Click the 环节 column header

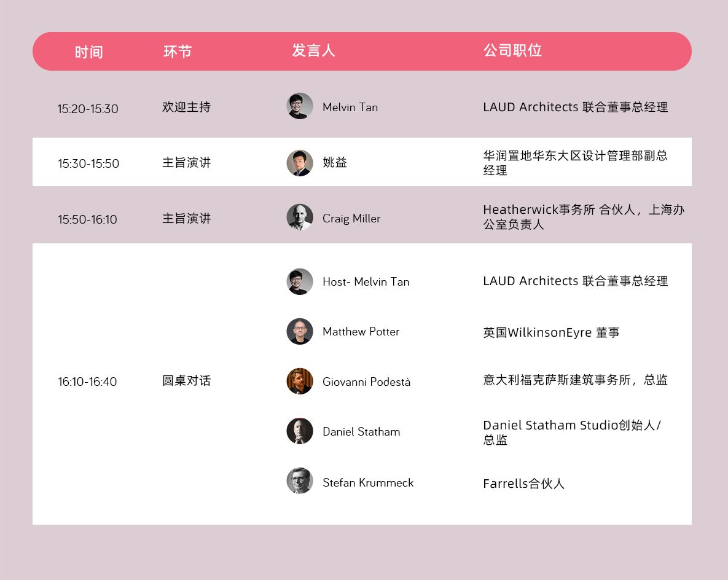(x=178, y=52)
